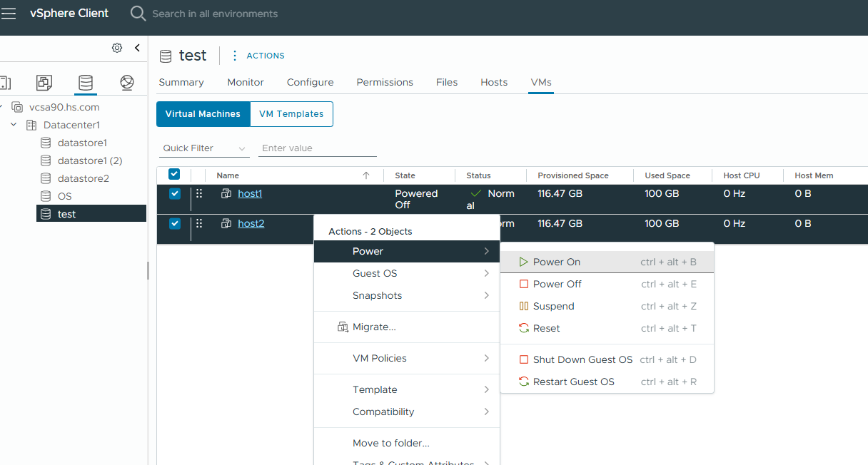
Task: Click the filter Enter value field
Action: (317, 148)
